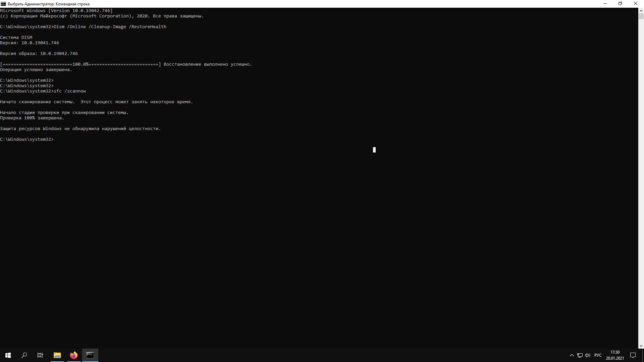The width and height of the screenshot is (644, 362).
Task: Restore down the Command Prompt window
Action: pos(620,4)
